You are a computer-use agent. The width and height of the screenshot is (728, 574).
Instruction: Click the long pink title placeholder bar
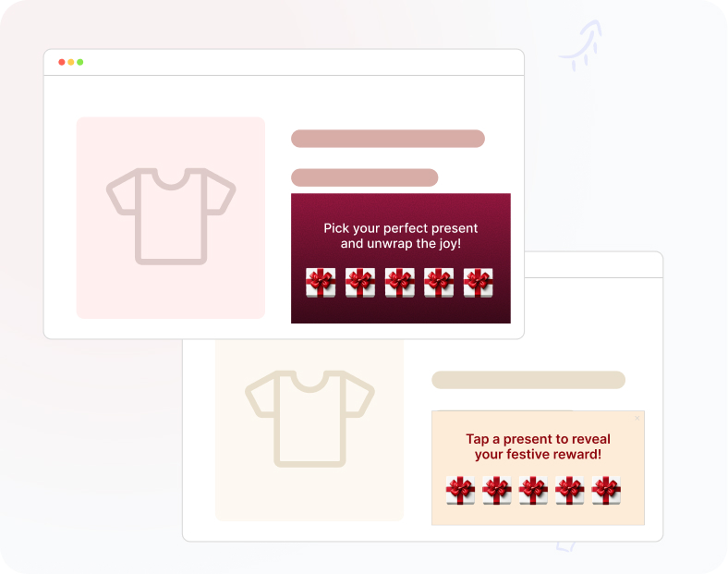pyautogui.click(x=388, y=139)
